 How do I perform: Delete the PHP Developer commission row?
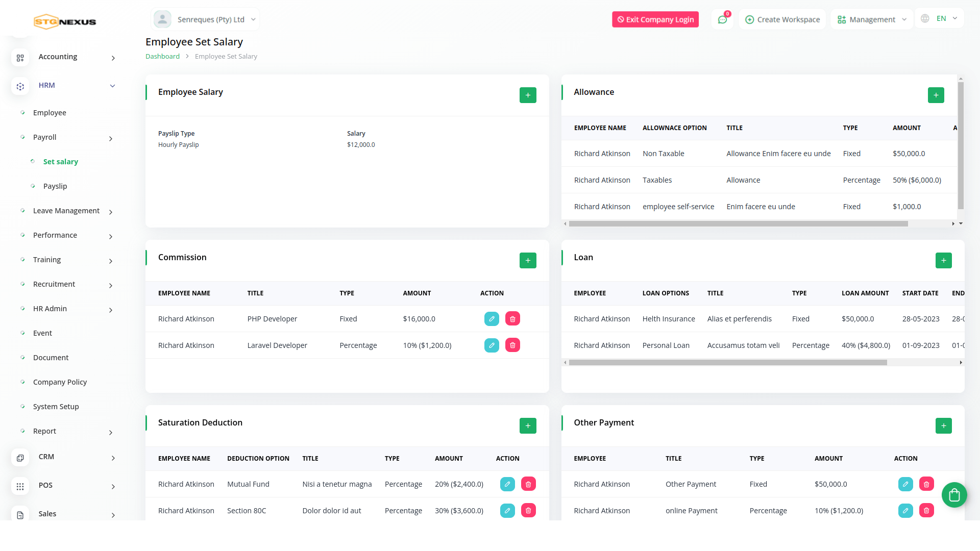(x=512, y=319)
